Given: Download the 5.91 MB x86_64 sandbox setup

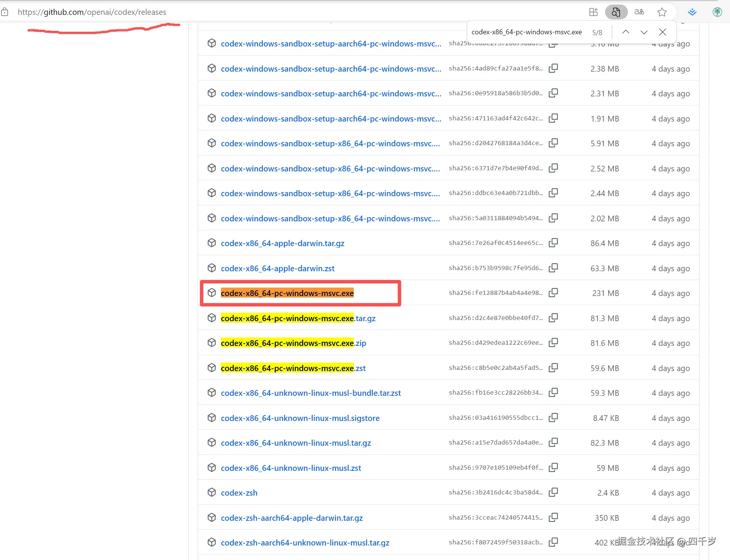Looking at the screenshot, I should 330,143.
